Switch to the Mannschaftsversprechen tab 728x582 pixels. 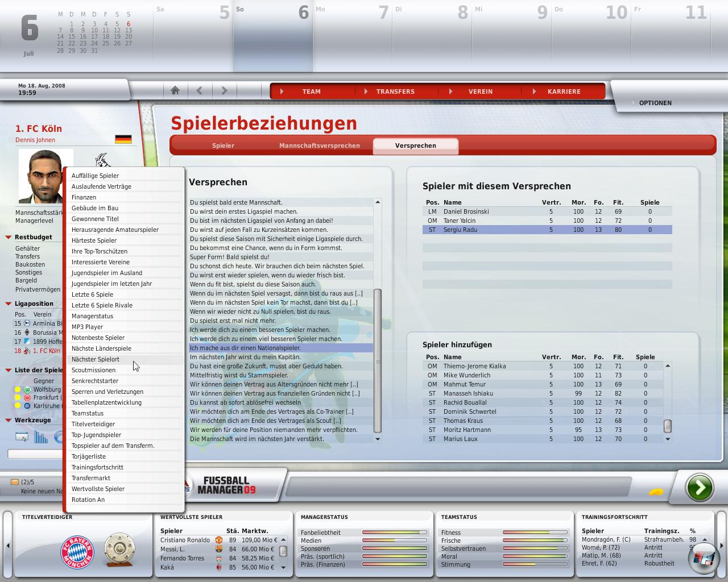pos(319,145)
